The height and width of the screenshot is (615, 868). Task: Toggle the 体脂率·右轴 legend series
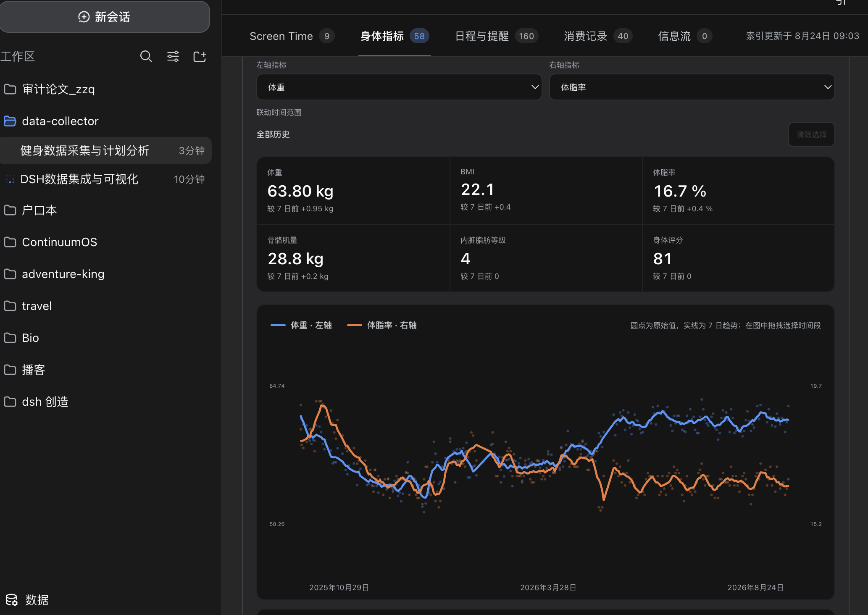[x=382, y=325]
